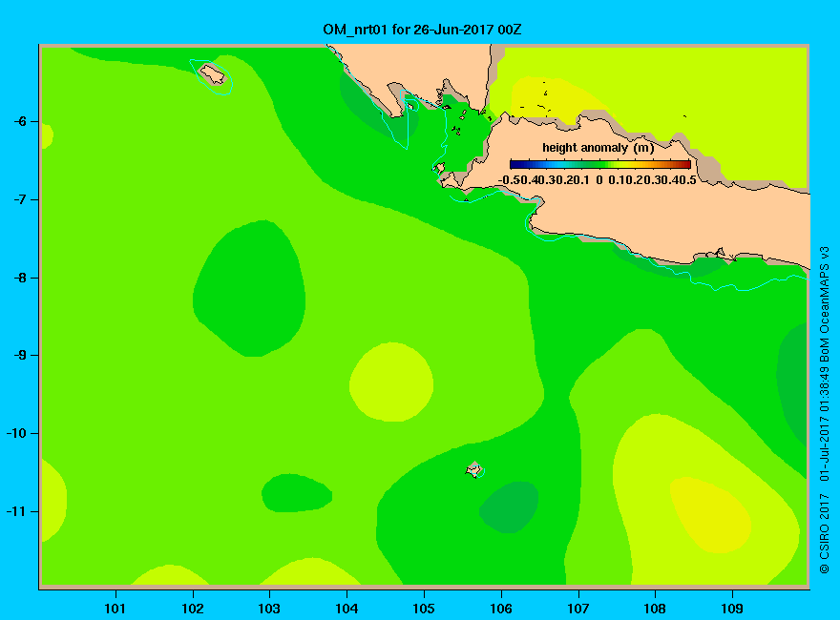Click the small island near 105.7E 10.5S
The width and height of the screenshot is (840, 620).
pyautogui.click(x=473, y=469)
